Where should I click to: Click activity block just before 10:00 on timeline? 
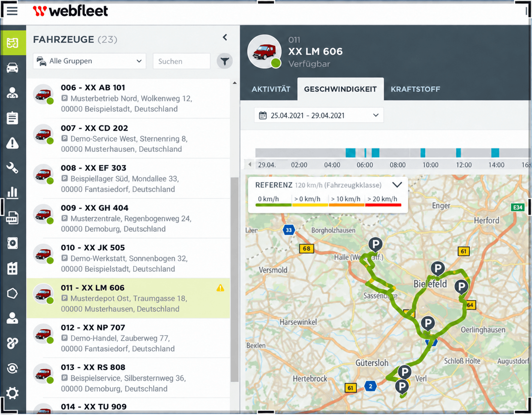point(423,152)
